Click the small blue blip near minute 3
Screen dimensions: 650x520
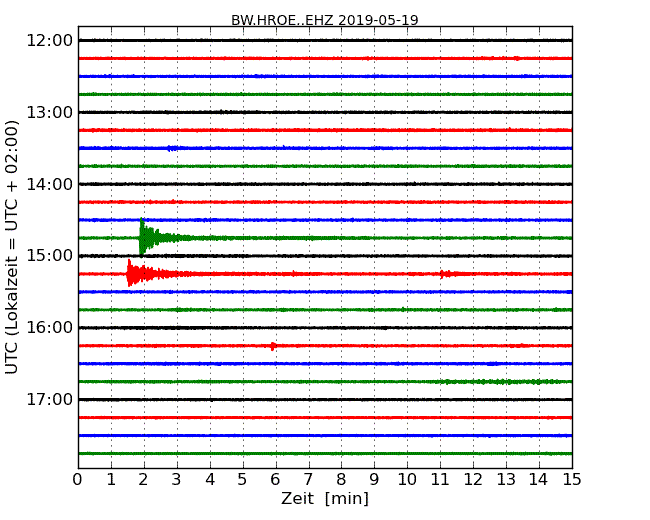172,148
